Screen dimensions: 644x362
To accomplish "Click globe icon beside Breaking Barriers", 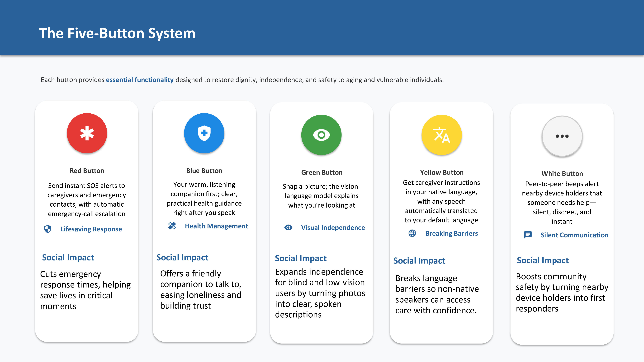I will (x=412, y=233).
